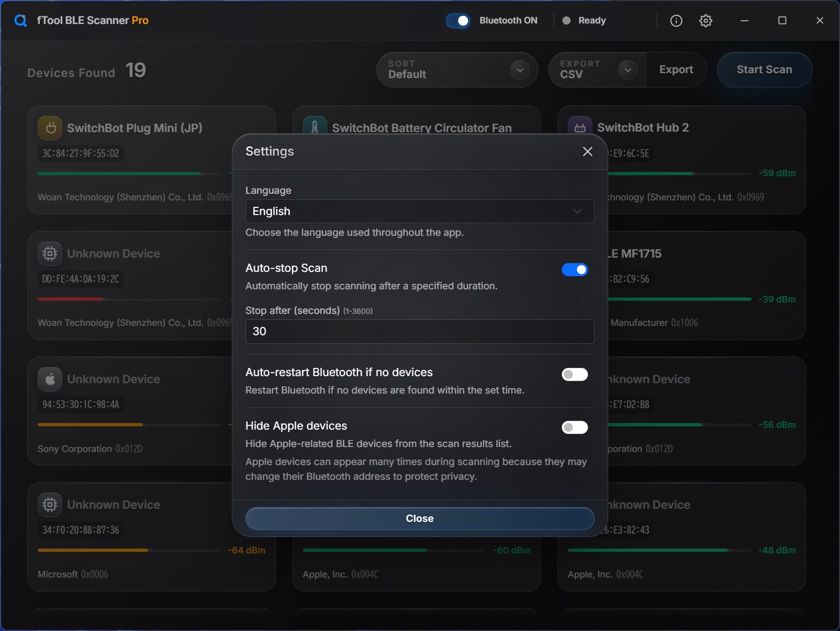
Task: Click the -56 dBm signal value
Action: tap(777, 425)
